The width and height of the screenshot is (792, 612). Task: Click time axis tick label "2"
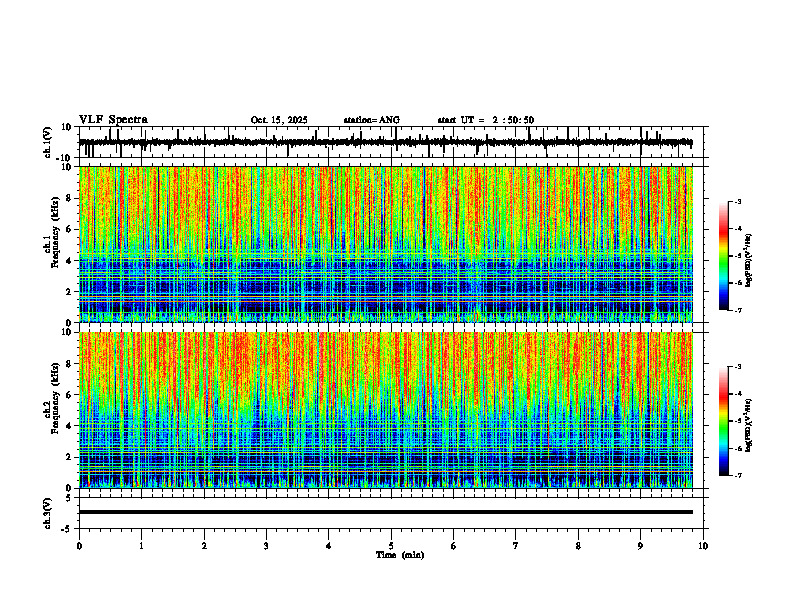click(x=204, y=546)
